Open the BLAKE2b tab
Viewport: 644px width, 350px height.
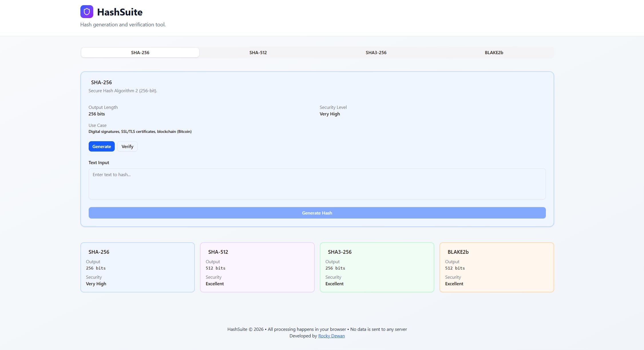pyautogui.click(x=494, y=52)
